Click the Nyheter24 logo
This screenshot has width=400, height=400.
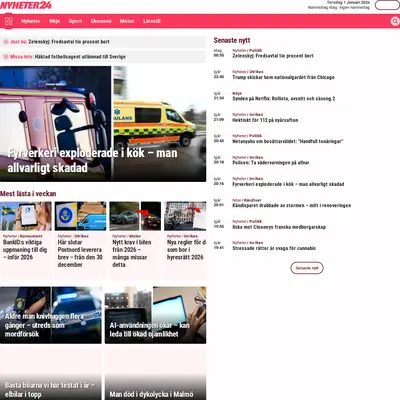pyautogui.click(x=26, y=5)
